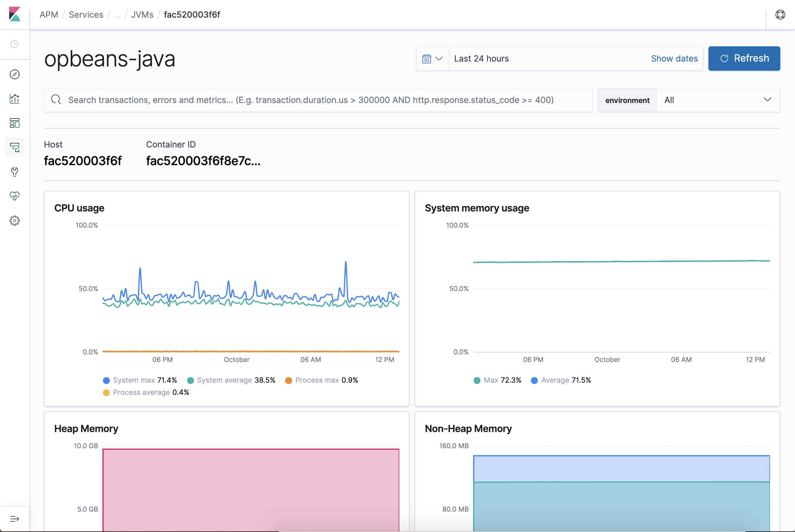Open Visualize chart icon in sidebar
Image resolution: width=795 pixels, height=532 pixels.
(15, 99)
